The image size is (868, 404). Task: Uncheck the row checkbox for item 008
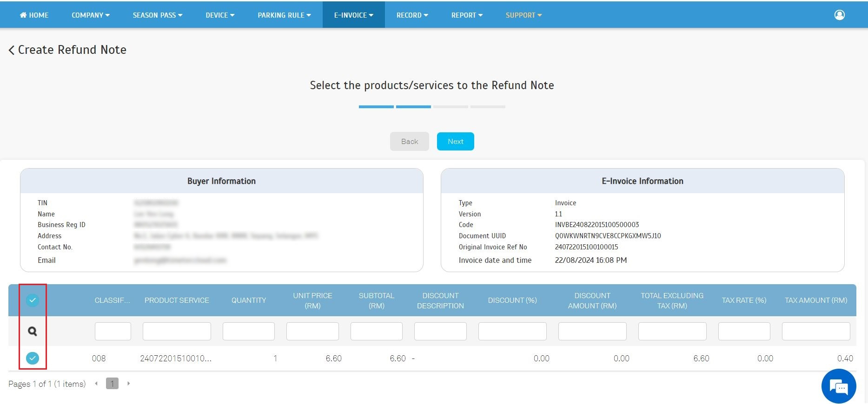point(33,358)
